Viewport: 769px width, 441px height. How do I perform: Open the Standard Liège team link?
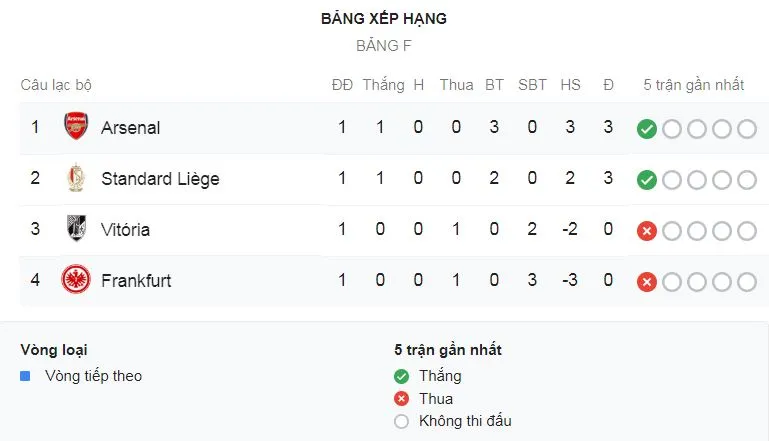click(160, 179)
